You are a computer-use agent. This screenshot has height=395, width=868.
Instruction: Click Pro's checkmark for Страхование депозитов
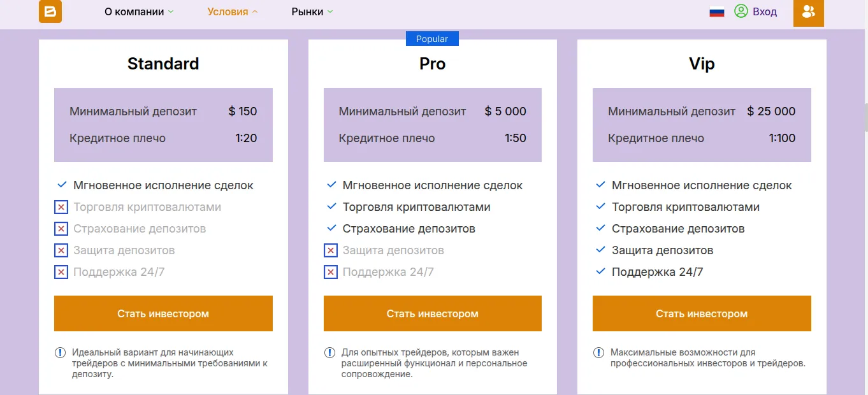[x=331, y=228]
